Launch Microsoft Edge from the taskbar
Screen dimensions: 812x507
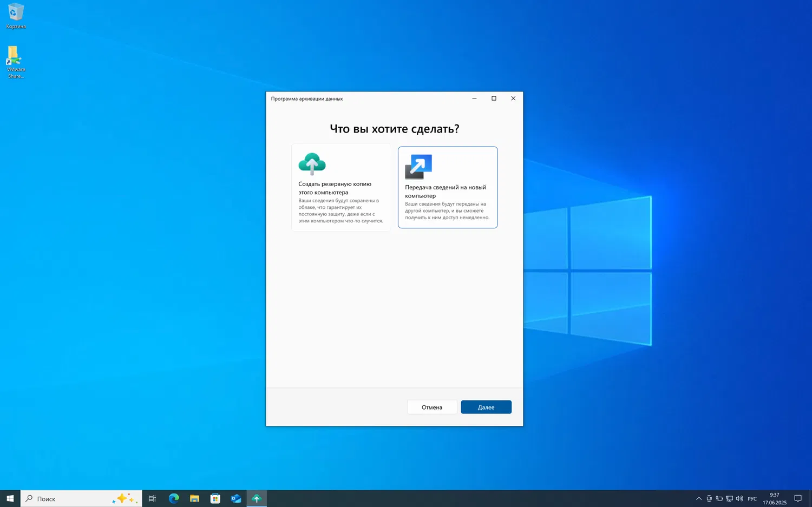173,498
